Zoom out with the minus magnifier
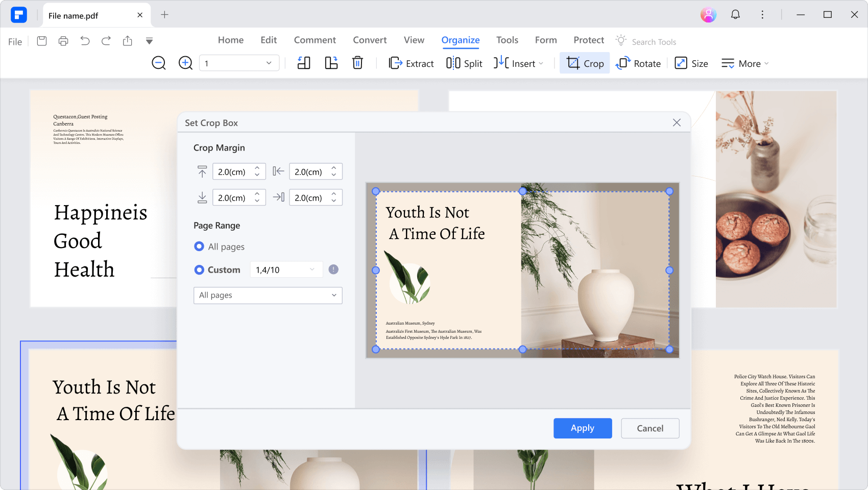The width and height of the screenshot is (868, 490). 159,63
